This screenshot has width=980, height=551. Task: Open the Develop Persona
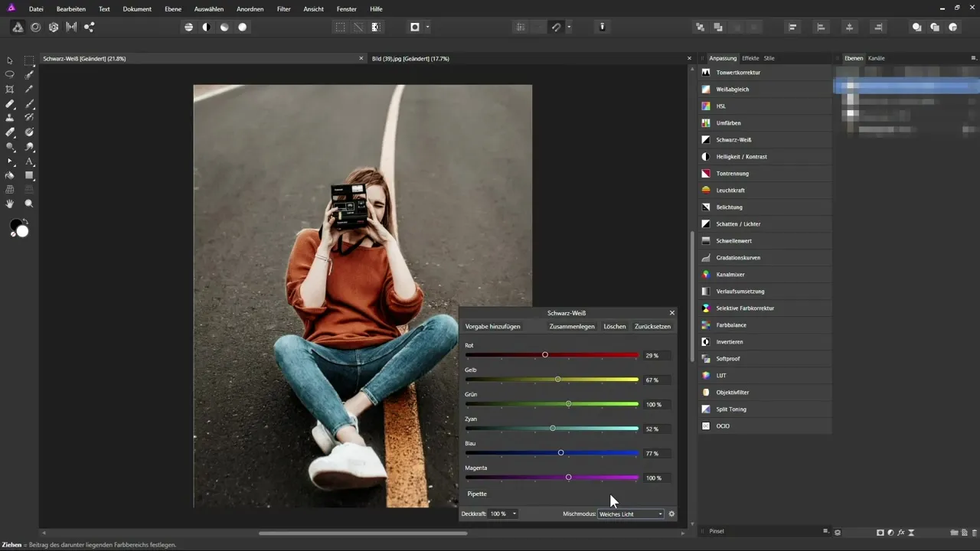54,27
